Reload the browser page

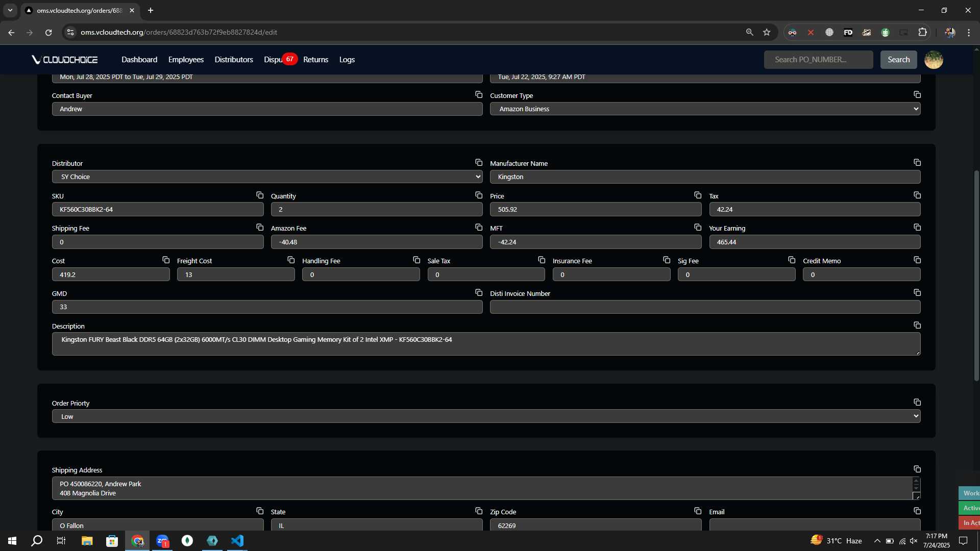(48, 32)
